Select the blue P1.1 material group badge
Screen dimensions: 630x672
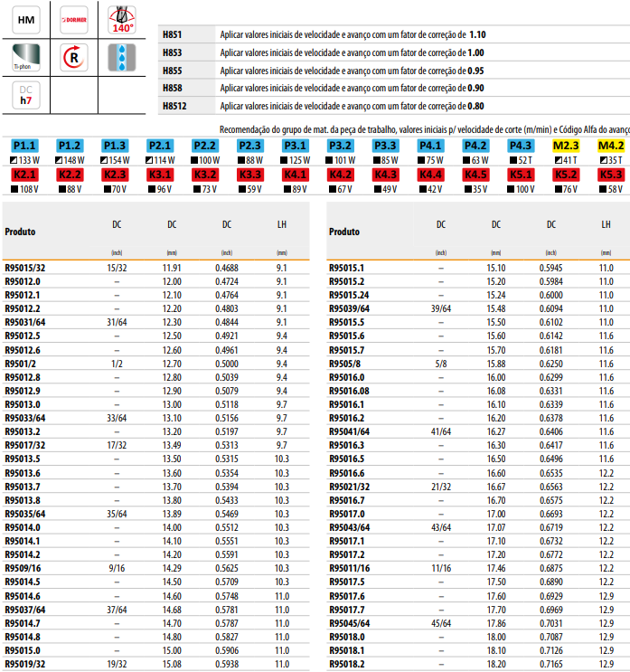25,146
